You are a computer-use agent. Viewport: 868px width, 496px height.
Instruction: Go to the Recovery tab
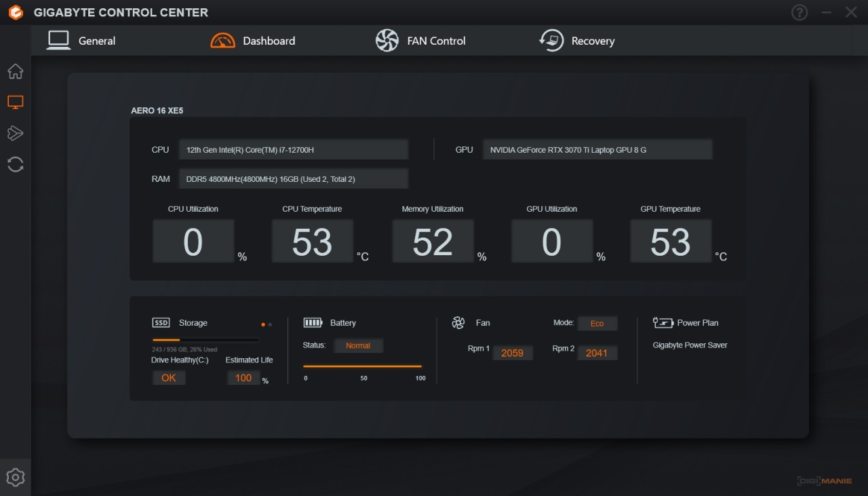click(576, 41)
